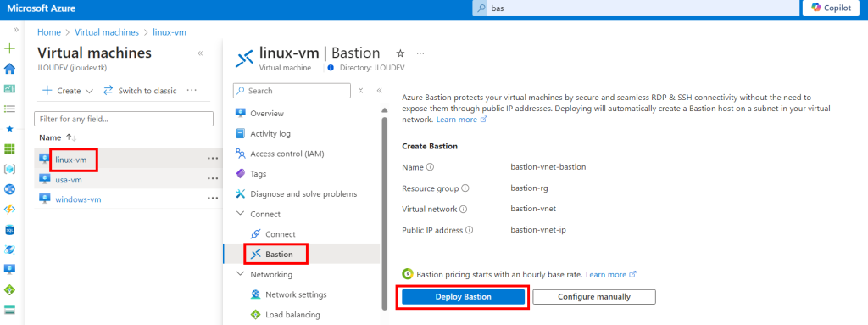Open the Create dropdown in Virtual machines

click(x=68, y=91)
